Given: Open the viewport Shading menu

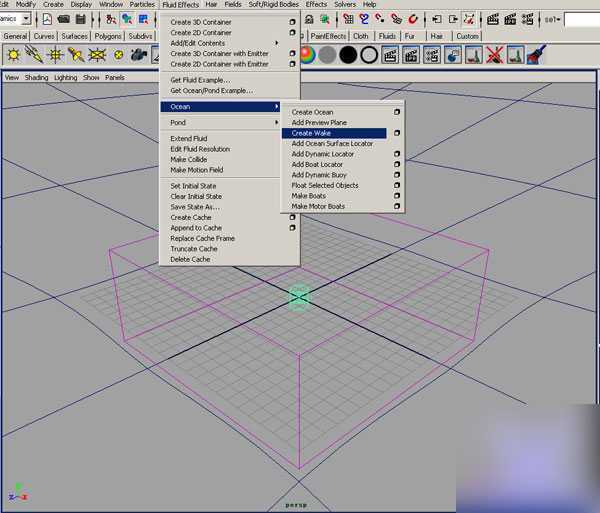Looking at the screenshot, I should (36, 77).
